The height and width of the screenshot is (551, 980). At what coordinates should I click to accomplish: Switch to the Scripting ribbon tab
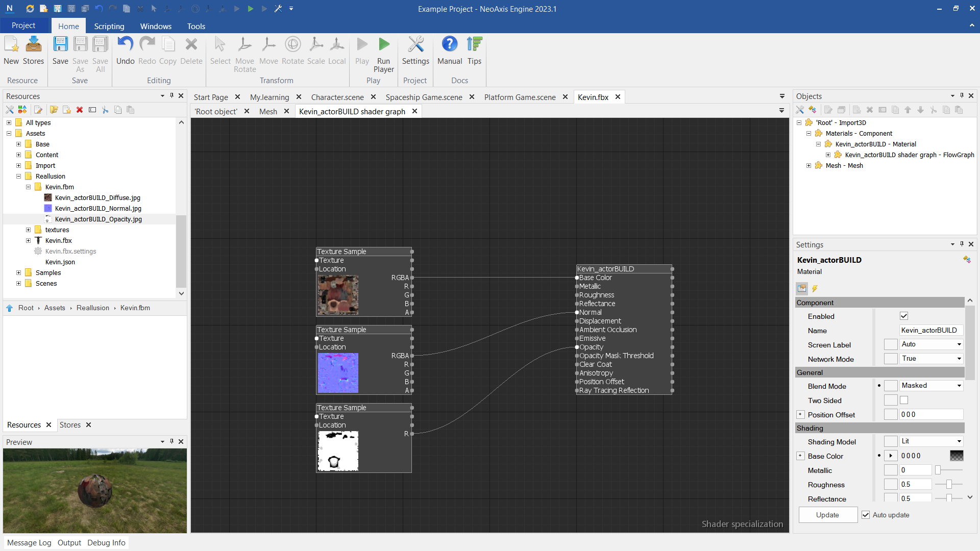(109, 26)
